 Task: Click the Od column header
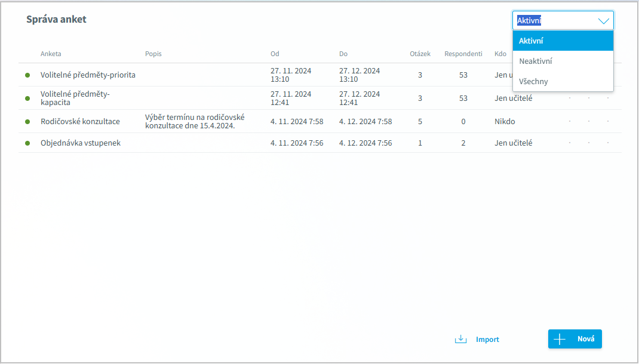pyautogui.click(x=275, y=54)
